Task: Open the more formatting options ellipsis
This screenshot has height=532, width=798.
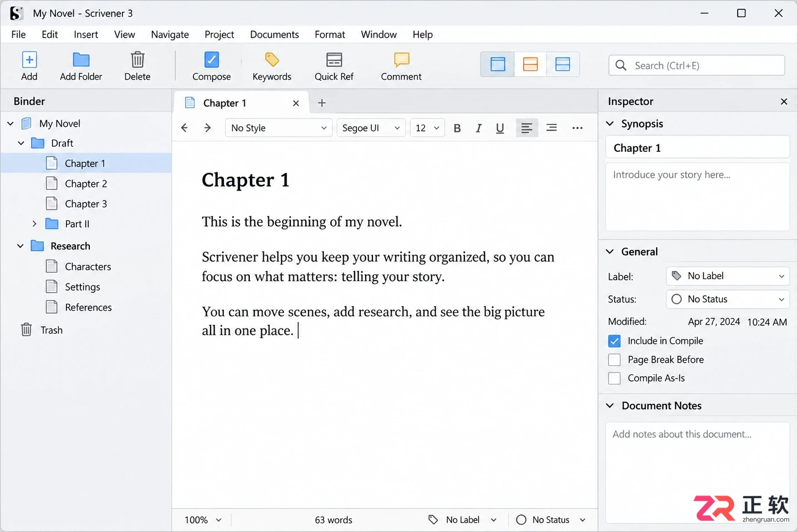Action: (577, 128)
